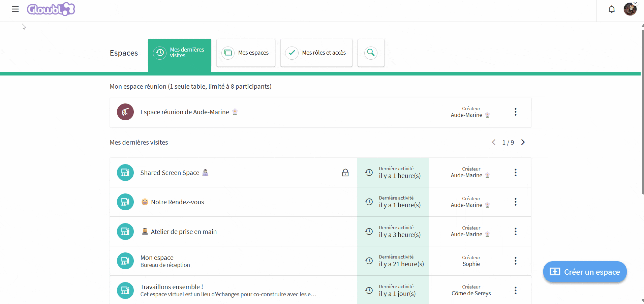Click the lock icon on Shared Screen Space
This screenshot has height=304, width=644.
point(345,173)
